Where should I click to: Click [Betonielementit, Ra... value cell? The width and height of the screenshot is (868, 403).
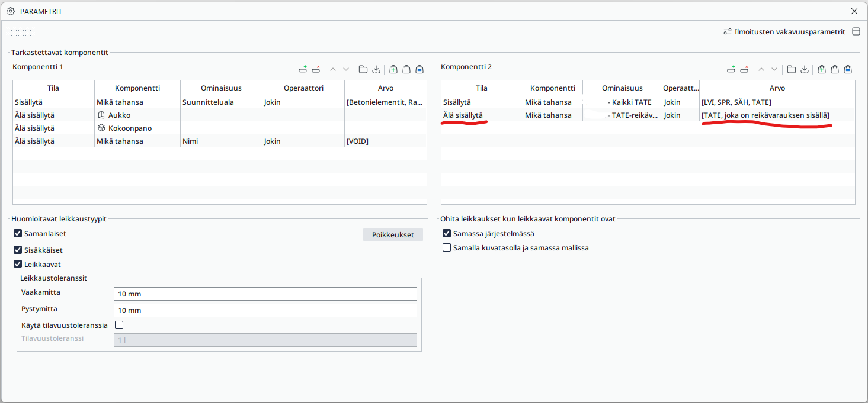point(386,102)
